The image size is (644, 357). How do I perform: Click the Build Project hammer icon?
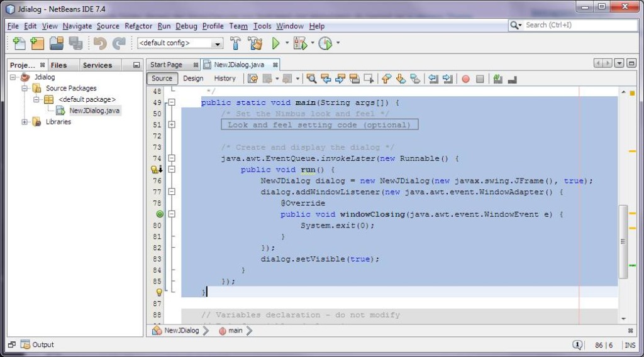pyautogui.click(x=236, y=43)
